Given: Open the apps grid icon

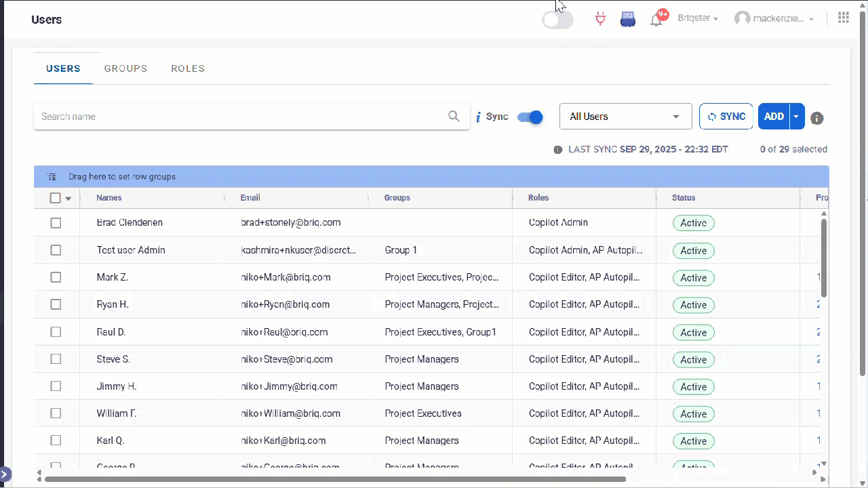Looking at the screenshot, I should (x=844, y=18).
